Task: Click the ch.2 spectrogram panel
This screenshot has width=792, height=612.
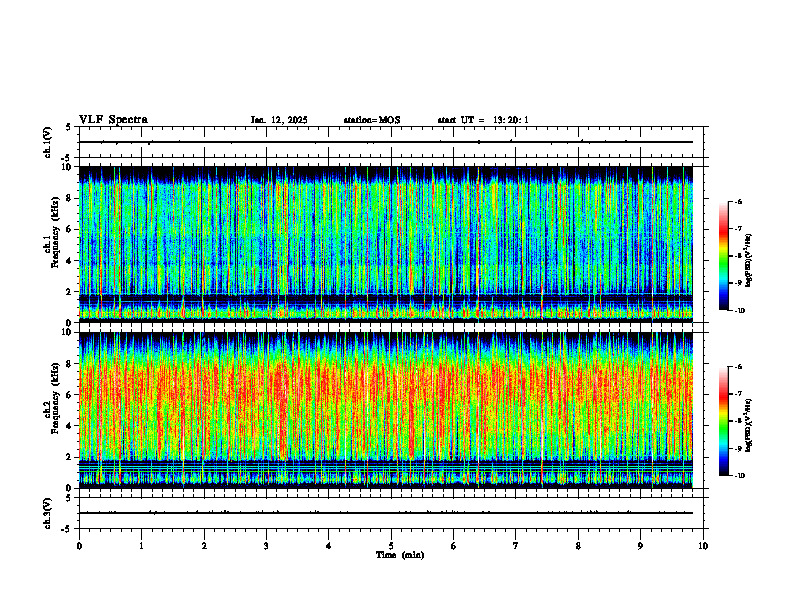Action: click(386, 410)
